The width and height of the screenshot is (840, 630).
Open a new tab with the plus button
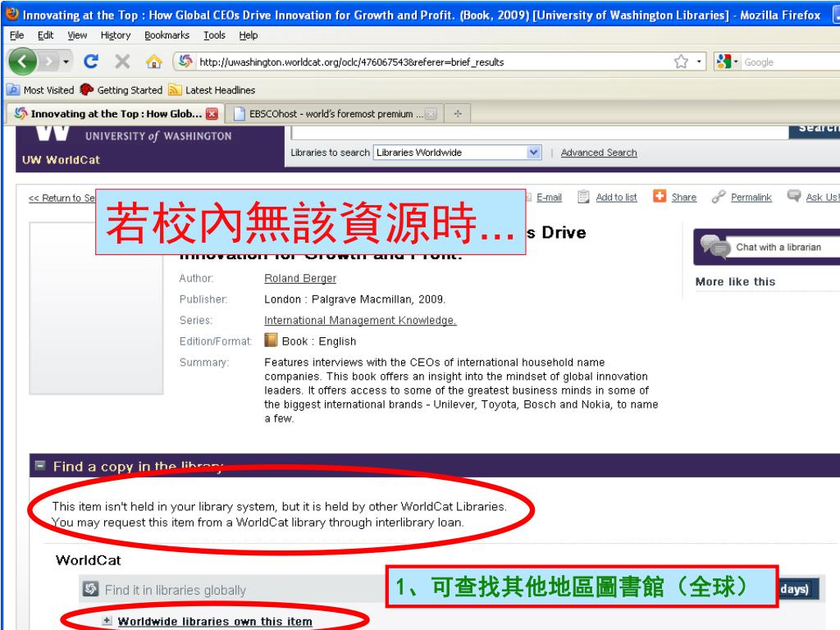pos(458,113)
